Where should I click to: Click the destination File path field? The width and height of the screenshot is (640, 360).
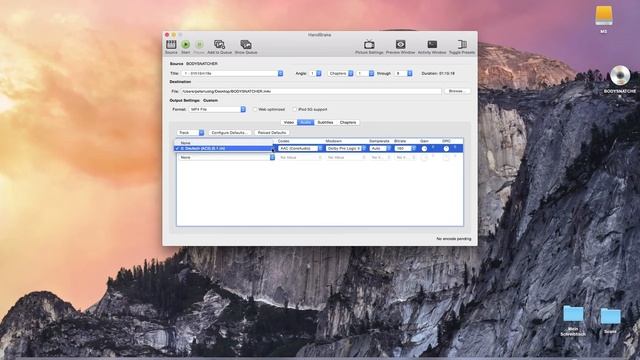(x=311, y=91)
